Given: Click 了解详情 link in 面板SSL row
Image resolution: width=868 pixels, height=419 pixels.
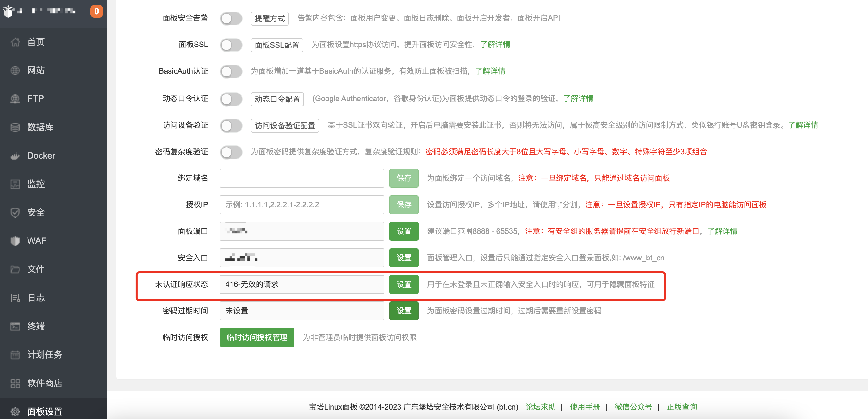Looking at the screenshot, I should point(495,45).
